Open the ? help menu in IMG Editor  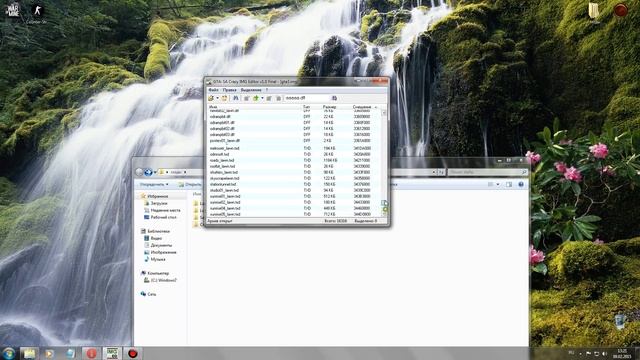267,90
